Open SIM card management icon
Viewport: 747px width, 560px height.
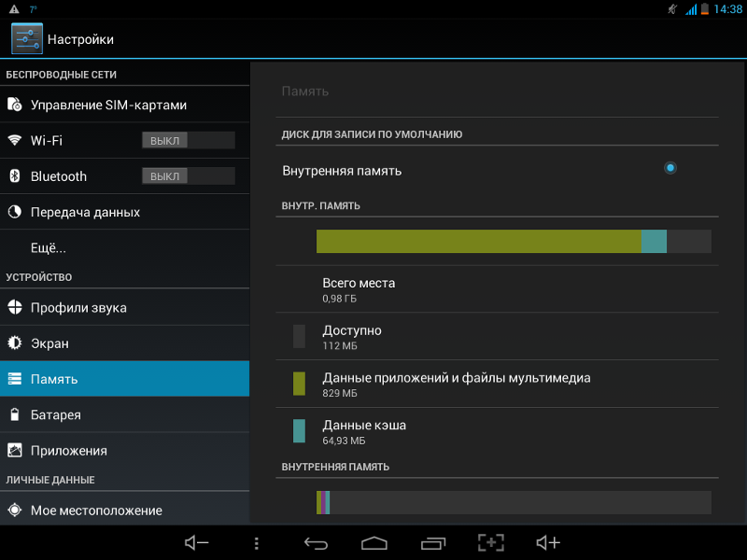[x=15, y=105]
